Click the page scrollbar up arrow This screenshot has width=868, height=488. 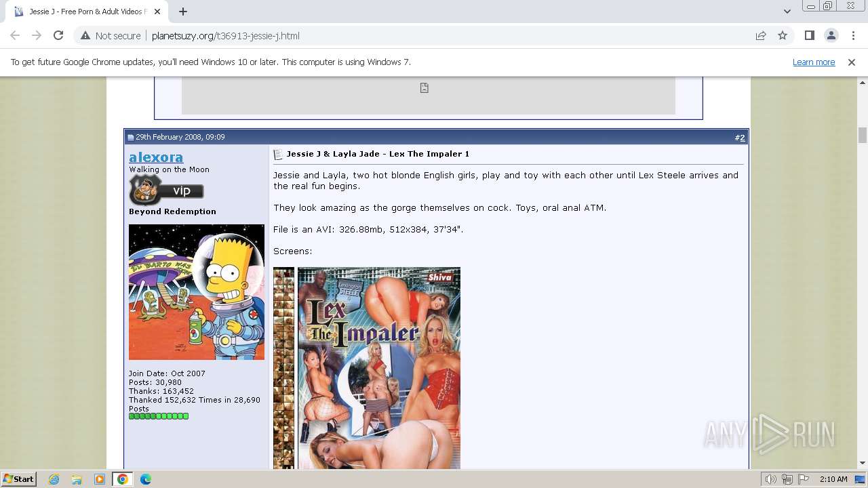click(x=863, y=83)
